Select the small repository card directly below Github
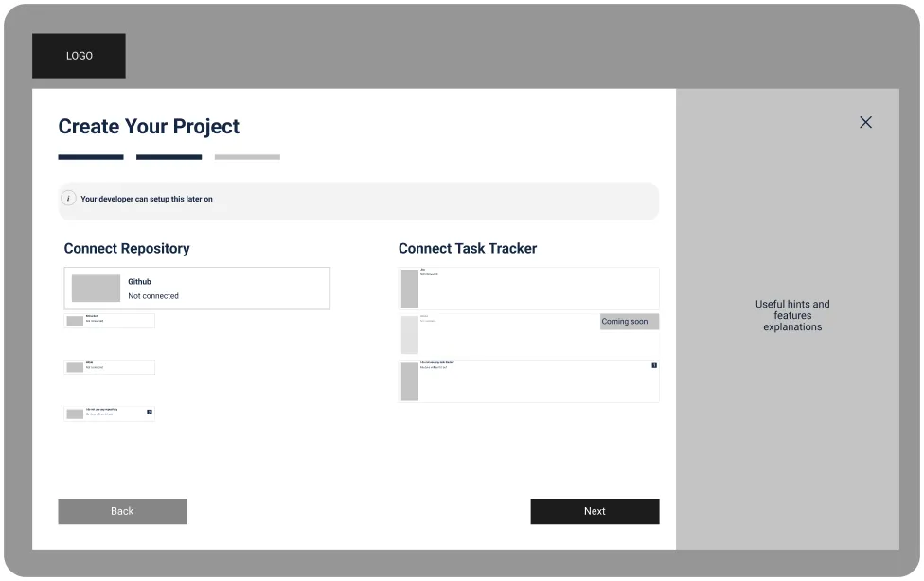Viewport: 924px width, 581px height. point(109,321)
